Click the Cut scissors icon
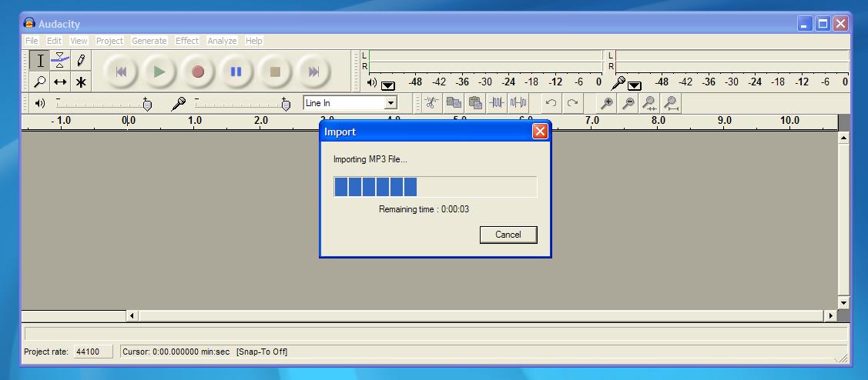Viewport: 868px width, 380px height. (x=432, y=103)
